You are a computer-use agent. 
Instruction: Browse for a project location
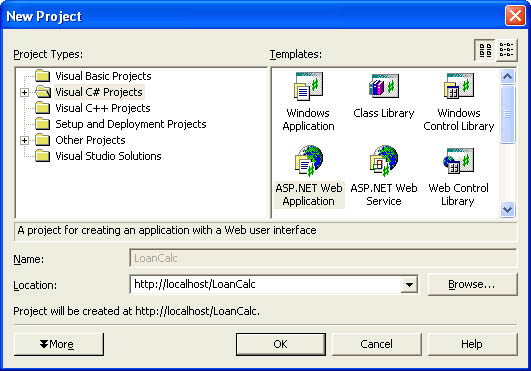click(x=472, y=284)
